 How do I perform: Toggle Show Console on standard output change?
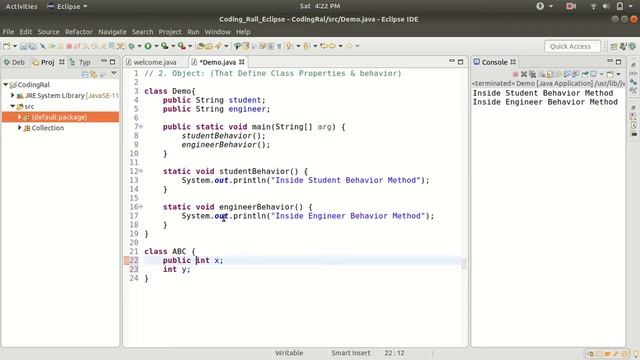[x=567, y=74]
